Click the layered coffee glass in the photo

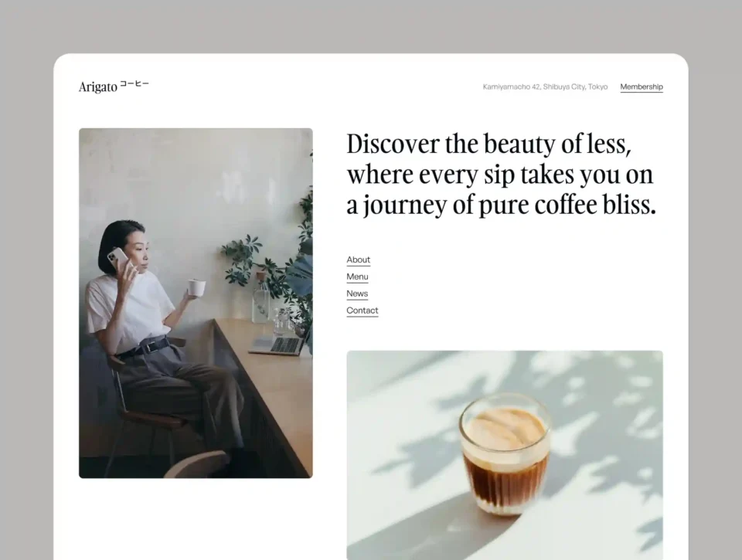point(505,453)
